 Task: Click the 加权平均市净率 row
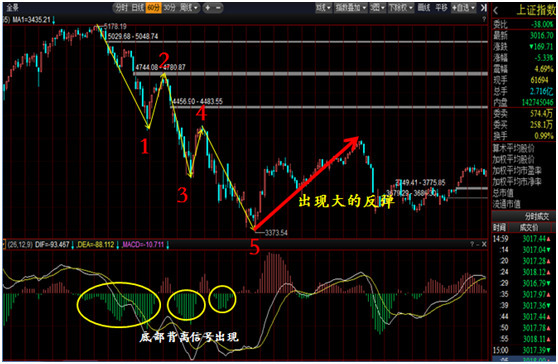click(523, 181)
